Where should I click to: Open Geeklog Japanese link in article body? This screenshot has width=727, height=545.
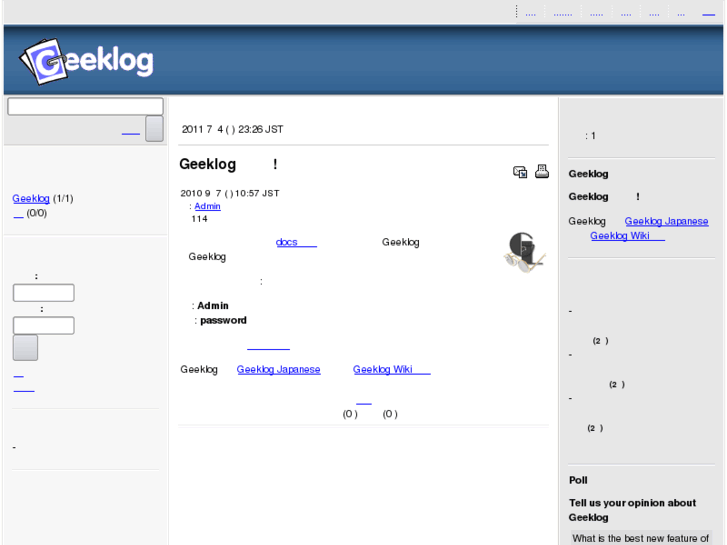pos(278,370)
